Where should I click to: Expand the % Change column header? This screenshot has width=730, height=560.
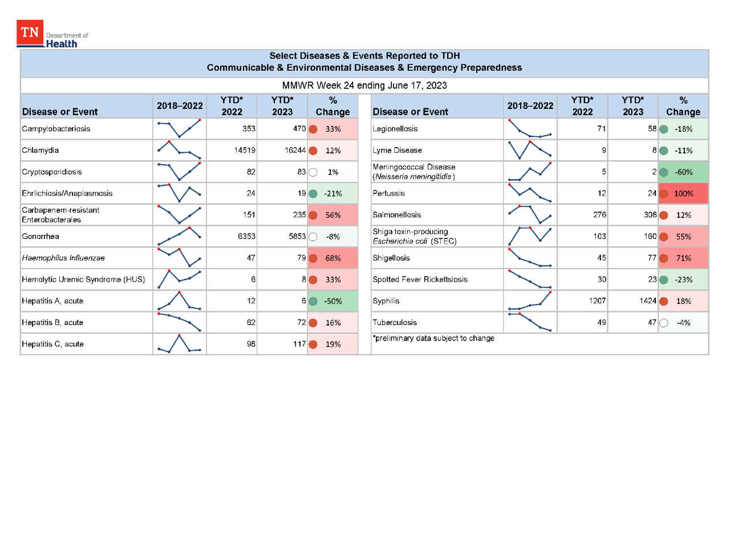coord(332,105)
